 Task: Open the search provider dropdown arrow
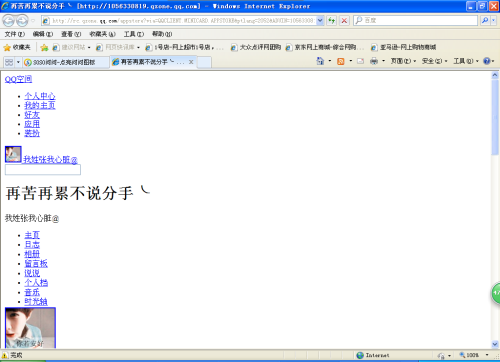click(494, 21)
